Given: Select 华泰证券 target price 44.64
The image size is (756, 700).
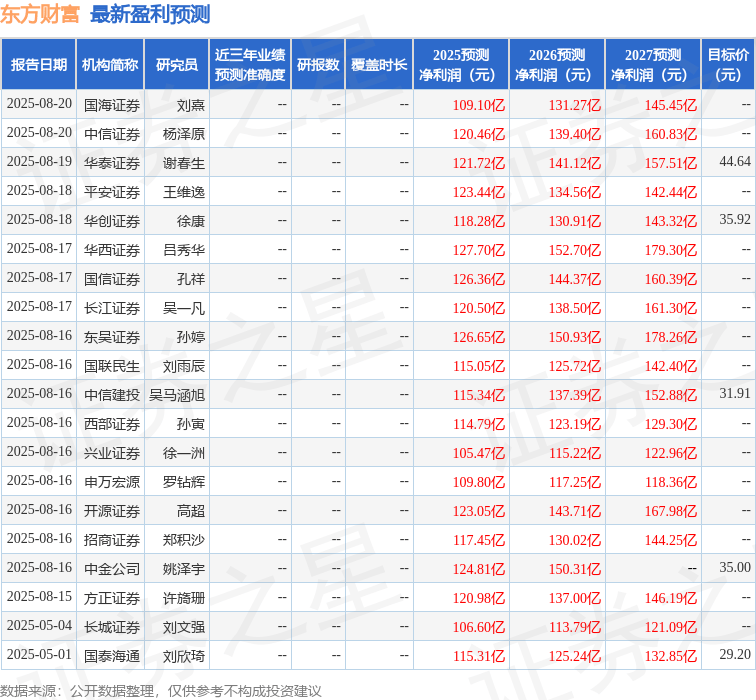Looking at the screenshot, I should 734,162.
